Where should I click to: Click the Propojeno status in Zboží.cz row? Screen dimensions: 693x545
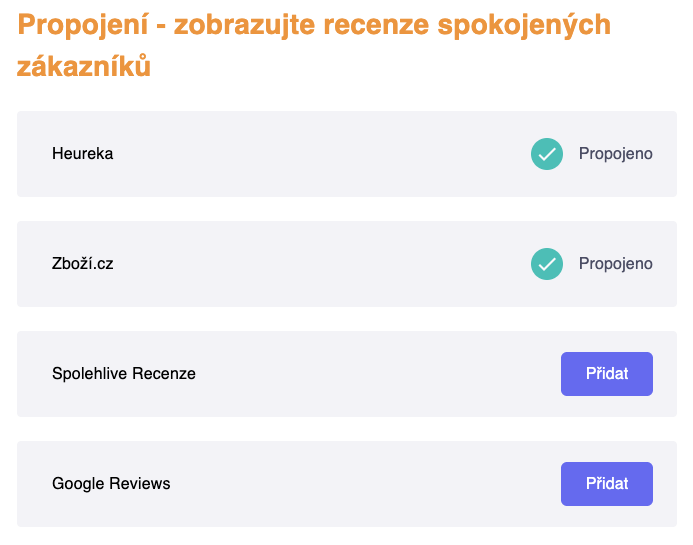[x=615, y=264]
